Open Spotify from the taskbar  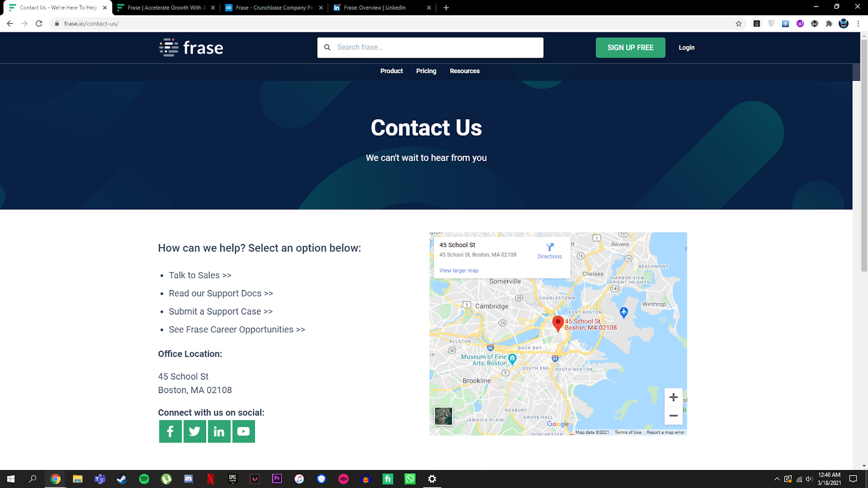pos(144,479)
